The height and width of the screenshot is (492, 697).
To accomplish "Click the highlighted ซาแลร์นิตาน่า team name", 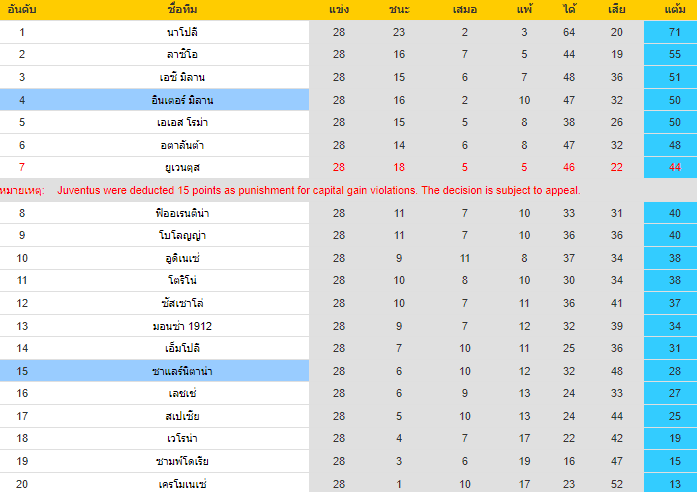I will coord(182,371).
